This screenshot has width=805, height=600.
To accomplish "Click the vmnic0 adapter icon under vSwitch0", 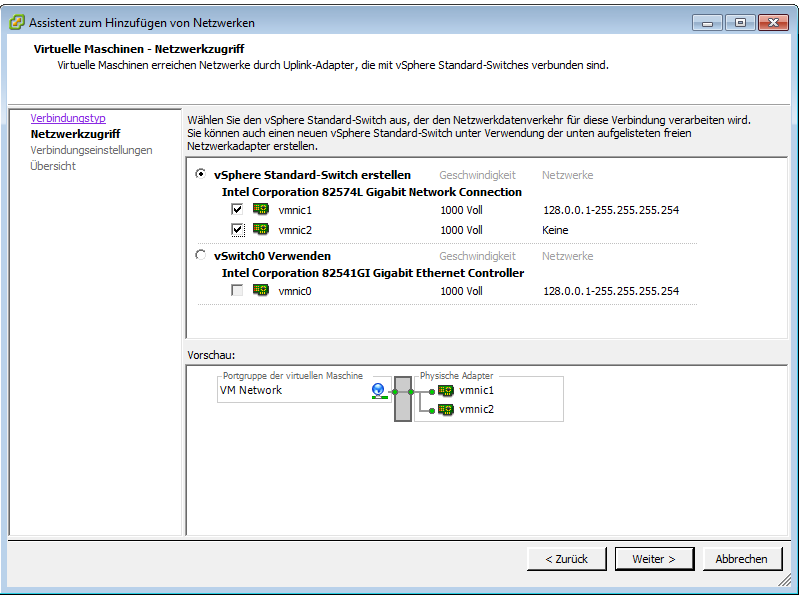I will point(260,291).
